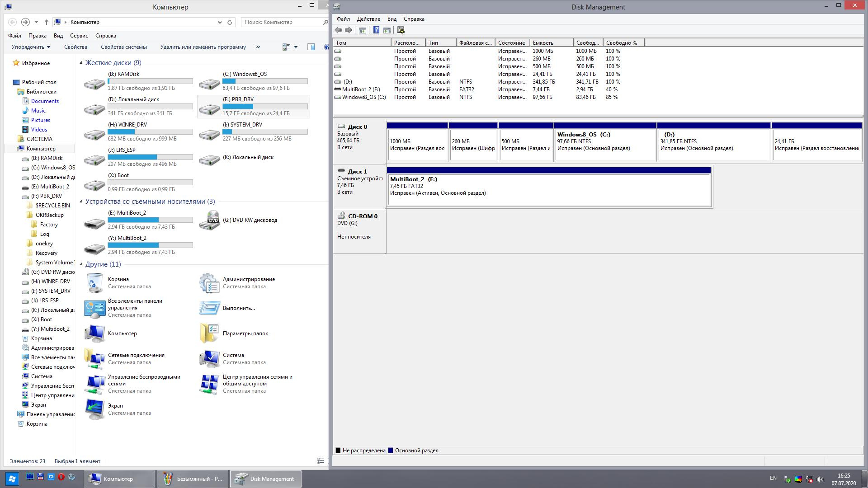The width and height of the screenshot is (868, 488).
Task: Click volume speaker tray icon
Action: (x=821, y=479)
